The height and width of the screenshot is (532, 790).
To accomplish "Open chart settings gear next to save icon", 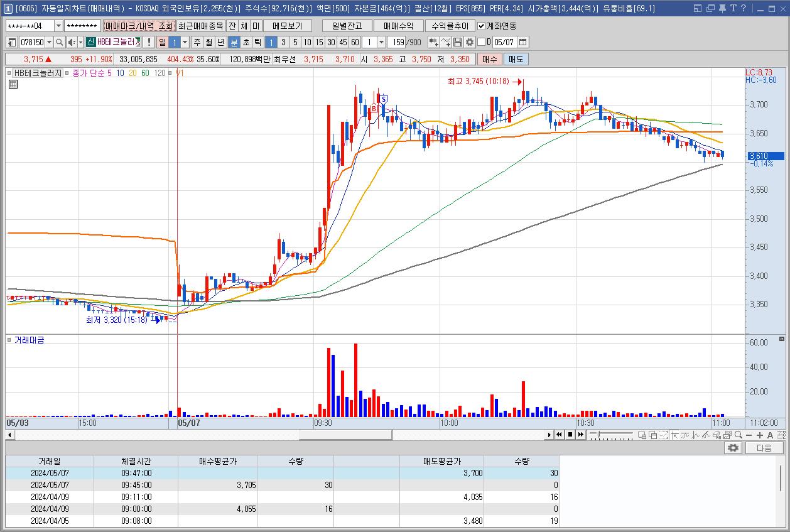I will [x=469, y=42].
